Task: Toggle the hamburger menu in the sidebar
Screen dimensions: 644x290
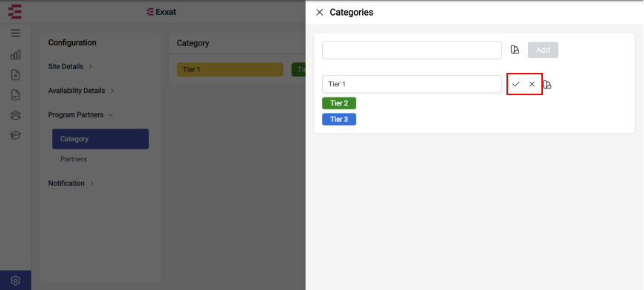Action: coord(16,33)
